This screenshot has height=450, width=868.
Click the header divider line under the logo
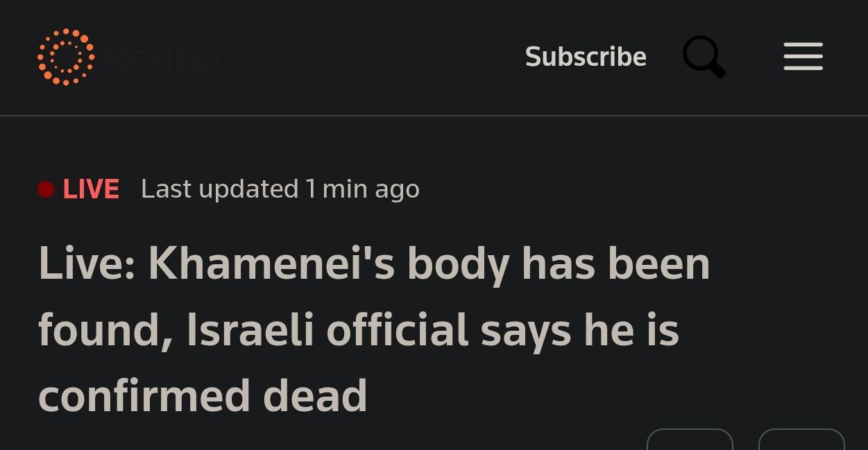click(434, 116)
